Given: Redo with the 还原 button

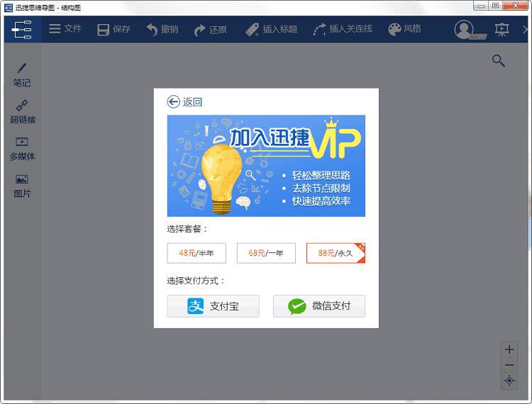Looking at the screenshot, I should click(x=211, y=30).
